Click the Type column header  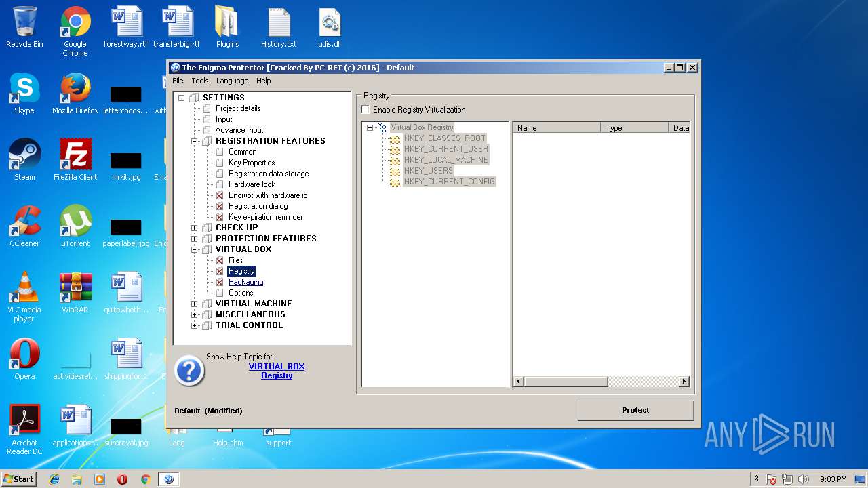pyautogui.click(x=635, y=127)
